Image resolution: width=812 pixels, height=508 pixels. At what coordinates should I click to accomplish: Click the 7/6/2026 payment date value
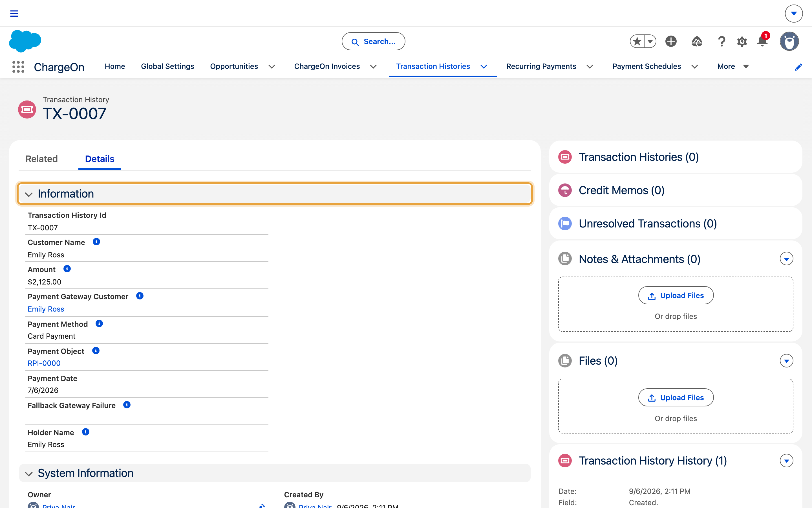pyautogui.click(x=43, y=390)
